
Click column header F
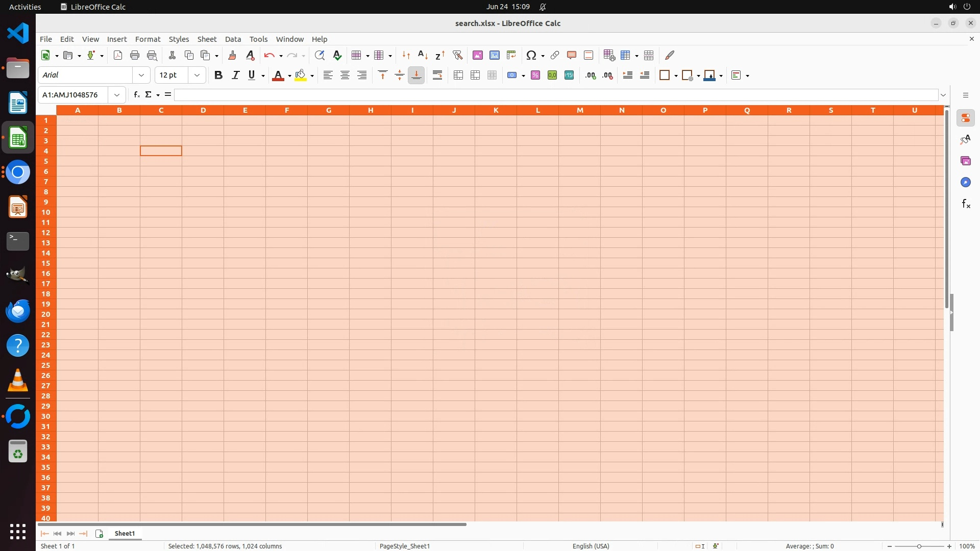click(287, 110)
